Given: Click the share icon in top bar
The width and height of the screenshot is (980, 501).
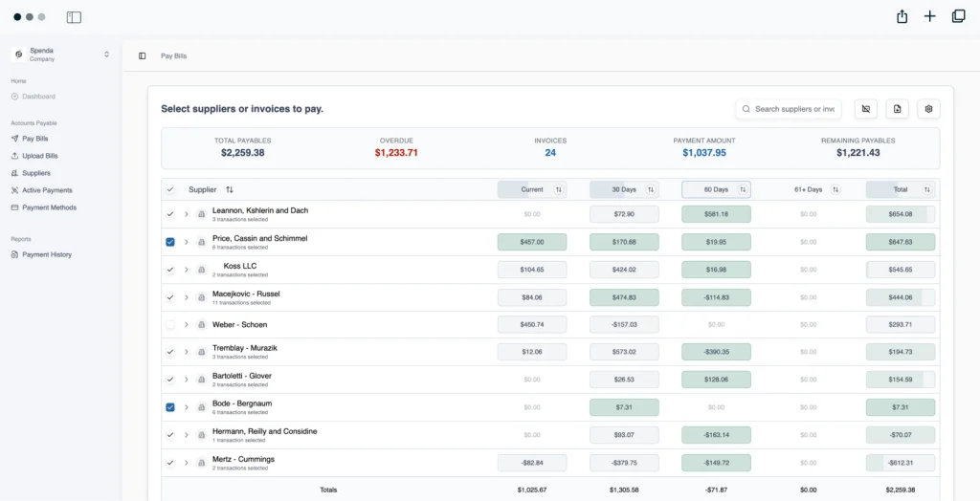Looking at the screenshot, I should tap(902, 16).
